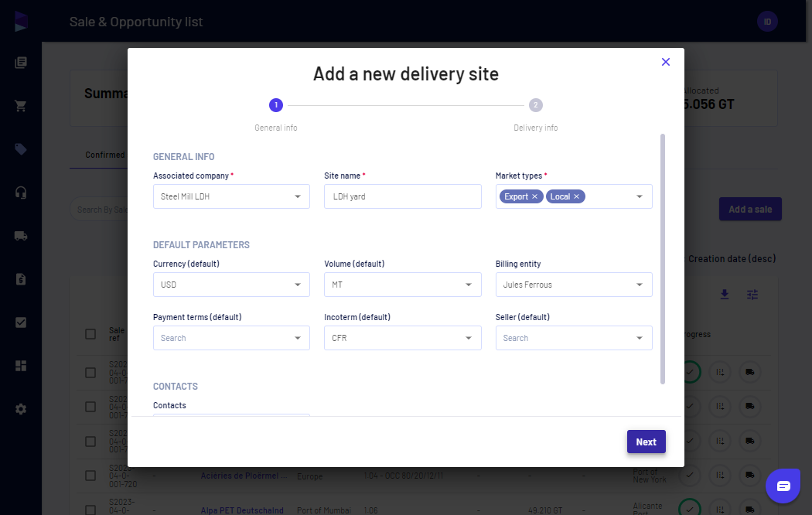
Task: Click allocation icon in first sales table row
Action: pos(720,372)
